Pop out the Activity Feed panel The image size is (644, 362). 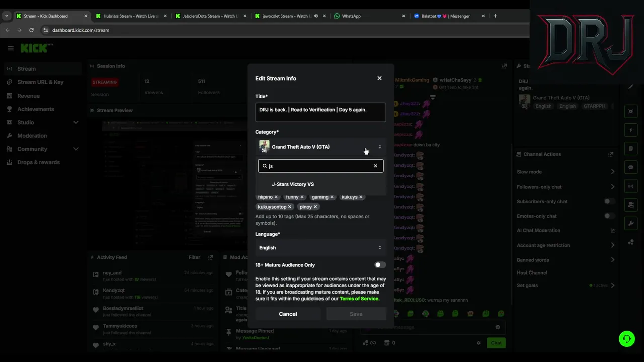[211, 257]
